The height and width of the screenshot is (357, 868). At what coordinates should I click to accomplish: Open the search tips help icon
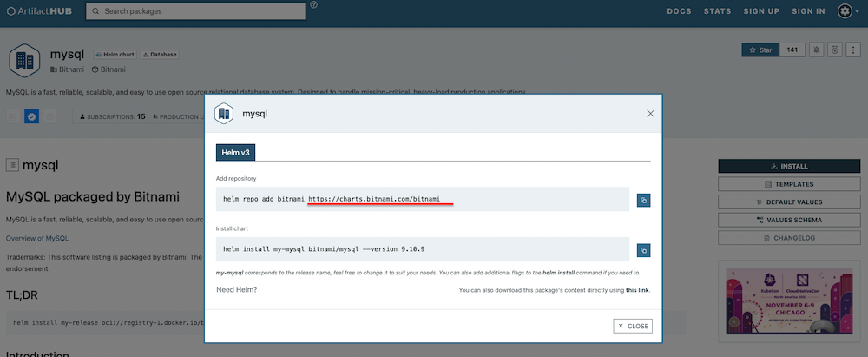[314, 5]
